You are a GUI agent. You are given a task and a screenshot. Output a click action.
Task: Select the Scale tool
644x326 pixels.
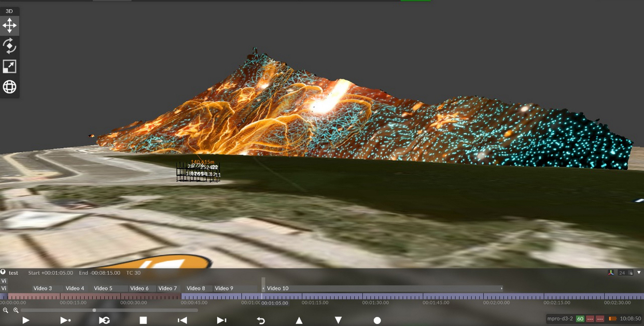coord(9,66)
